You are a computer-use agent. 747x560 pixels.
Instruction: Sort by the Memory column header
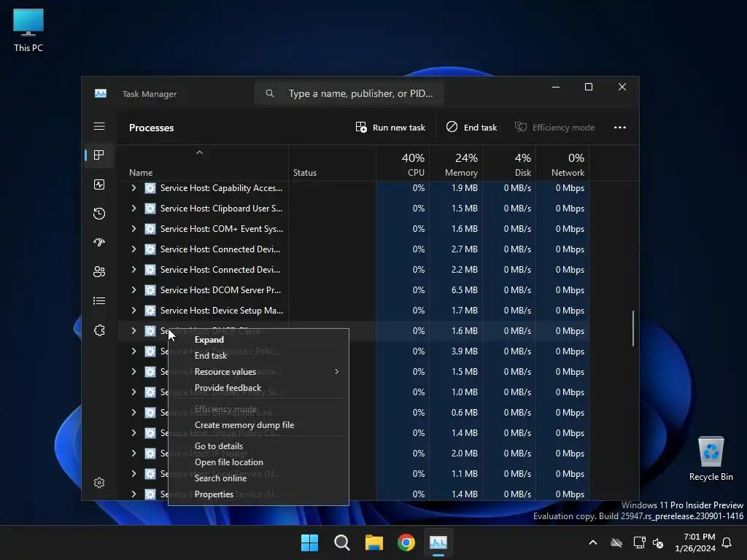(457, 163)
